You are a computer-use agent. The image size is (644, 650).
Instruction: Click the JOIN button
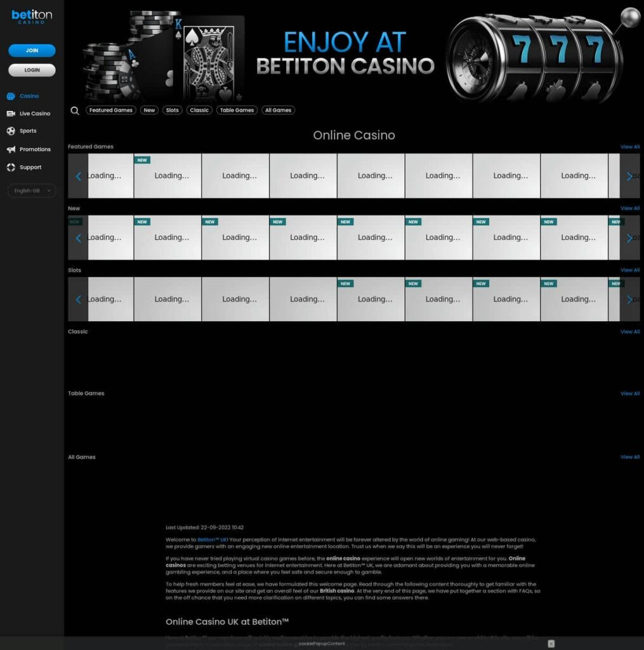point(32,51)
